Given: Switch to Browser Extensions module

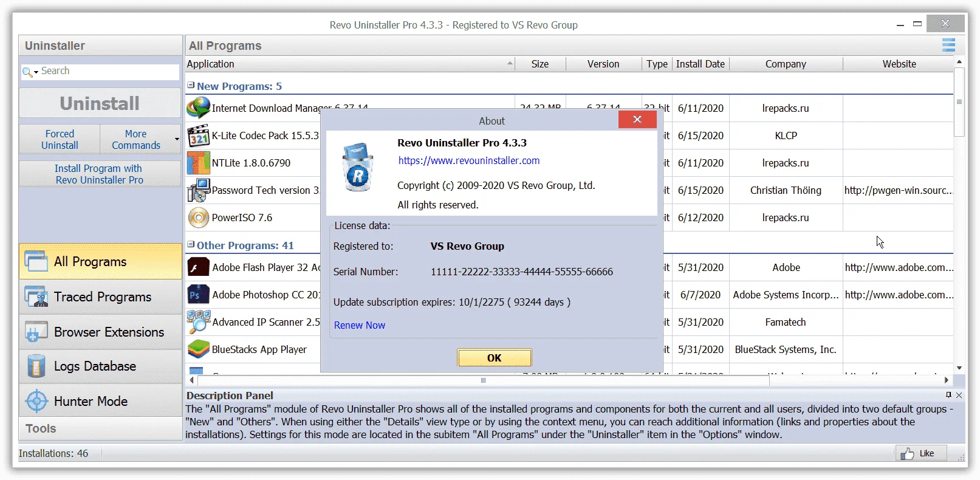Looking at the screenshot, I should (100, 332).
